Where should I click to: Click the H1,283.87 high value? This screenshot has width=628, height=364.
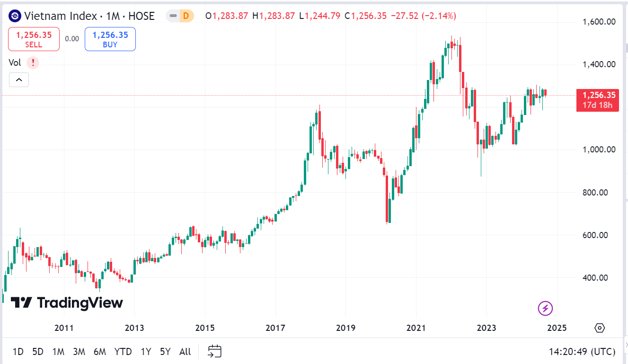pos(274,16)
